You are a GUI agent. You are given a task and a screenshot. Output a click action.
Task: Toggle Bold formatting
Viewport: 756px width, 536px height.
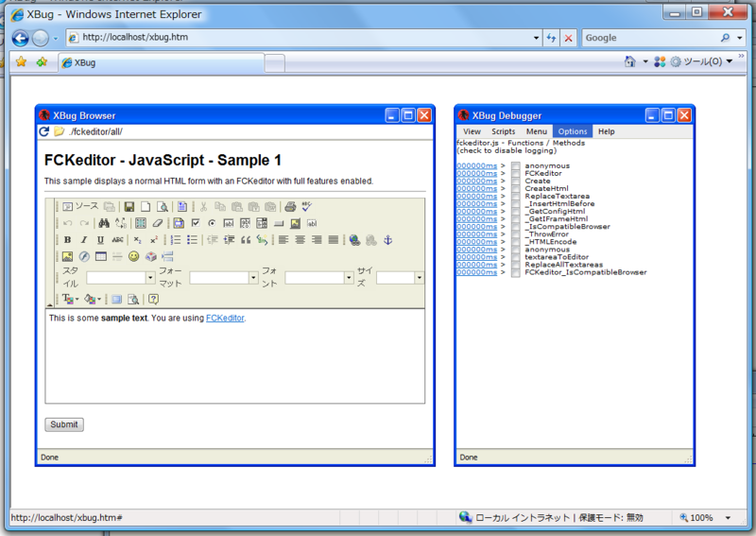click(67, 240)
